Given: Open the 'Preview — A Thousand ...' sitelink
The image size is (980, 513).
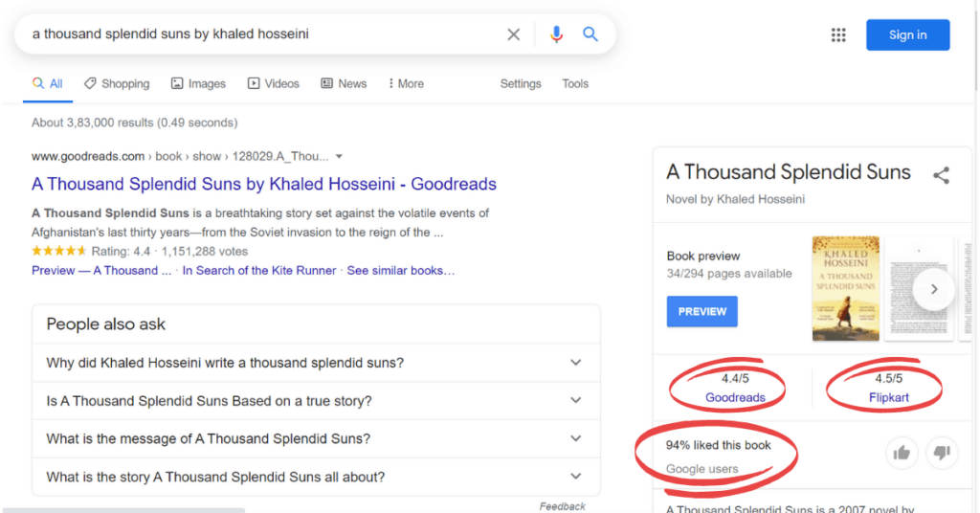Looking at the screenshot, I should pos(101,271).
